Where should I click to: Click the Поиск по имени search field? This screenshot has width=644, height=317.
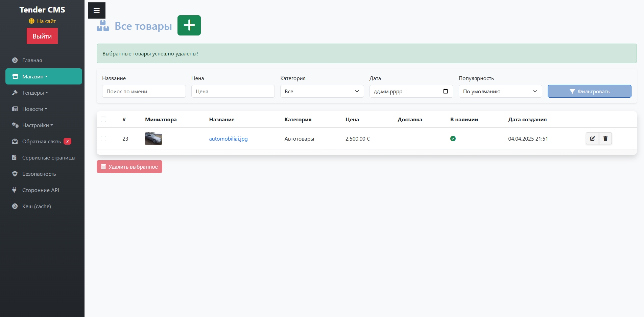[x=144, y=91]
